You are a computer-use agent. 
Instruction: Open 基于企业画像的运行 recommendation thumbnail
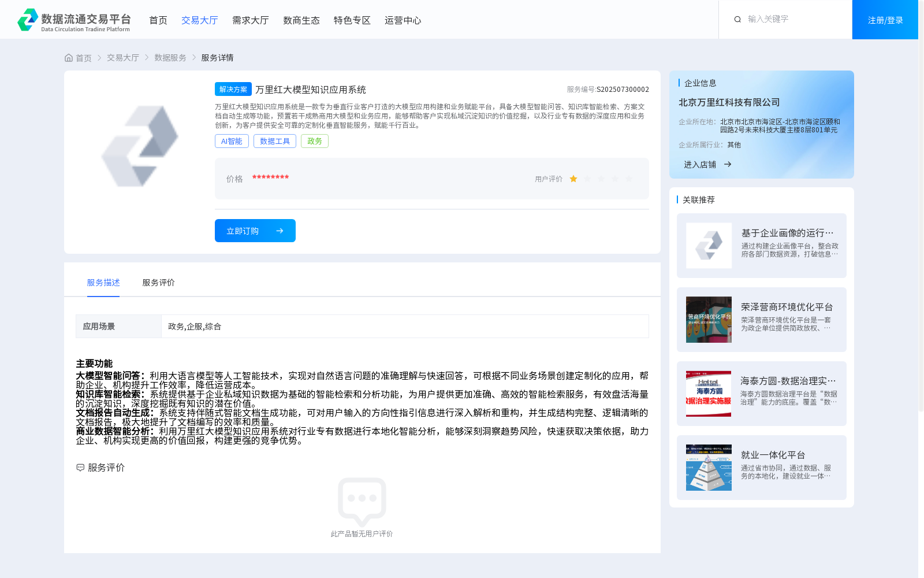click(x=709, y=246)
